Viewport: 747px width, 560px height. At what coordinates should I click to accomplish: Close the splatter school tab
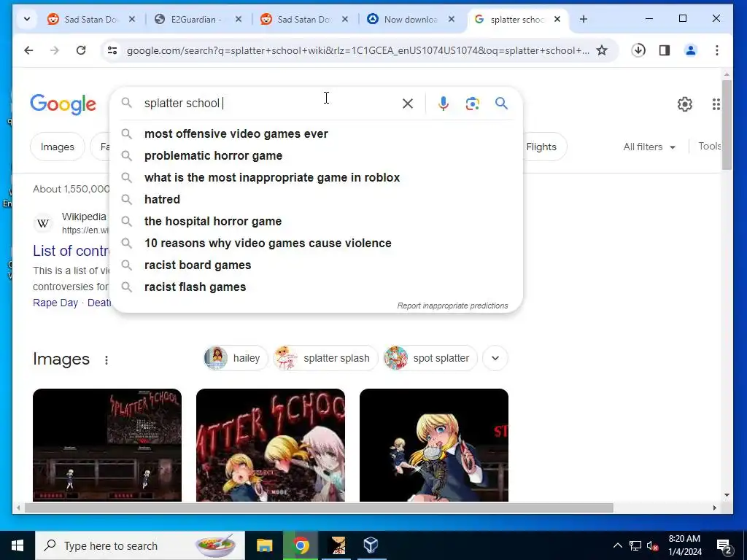(557, 19)
